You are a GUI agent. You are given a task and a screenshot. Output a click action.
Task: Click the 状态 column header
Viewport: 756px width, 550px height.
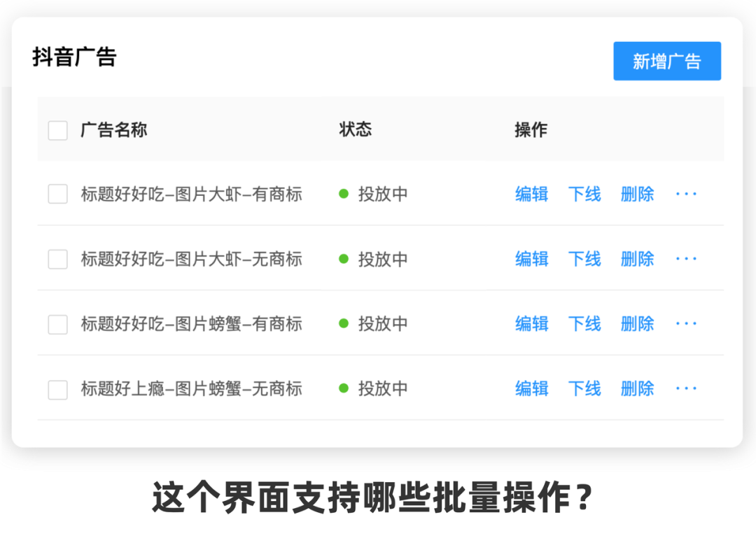(356, 129)
